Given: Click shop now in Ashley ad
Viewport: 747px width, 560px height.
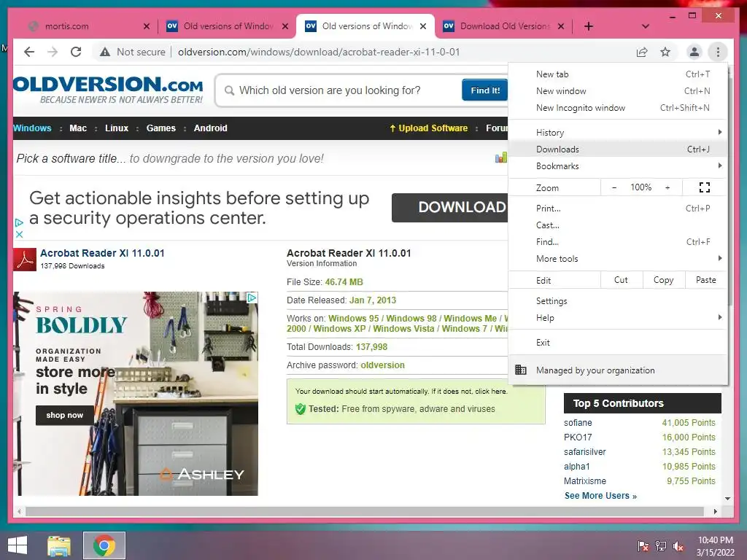Looking at the screenshot, I should pos(65,415).
